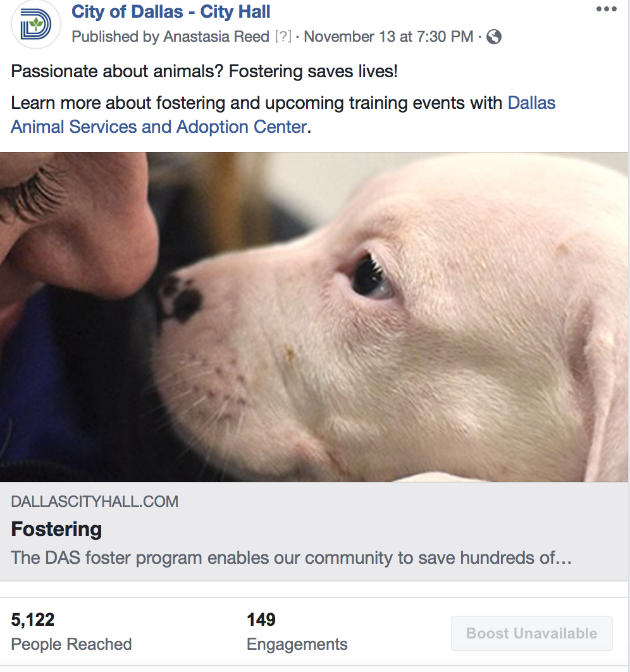Click the DALLASCITYHALL.COM domain text
Viewport: 630px width, 672px height.
[95, 502]
